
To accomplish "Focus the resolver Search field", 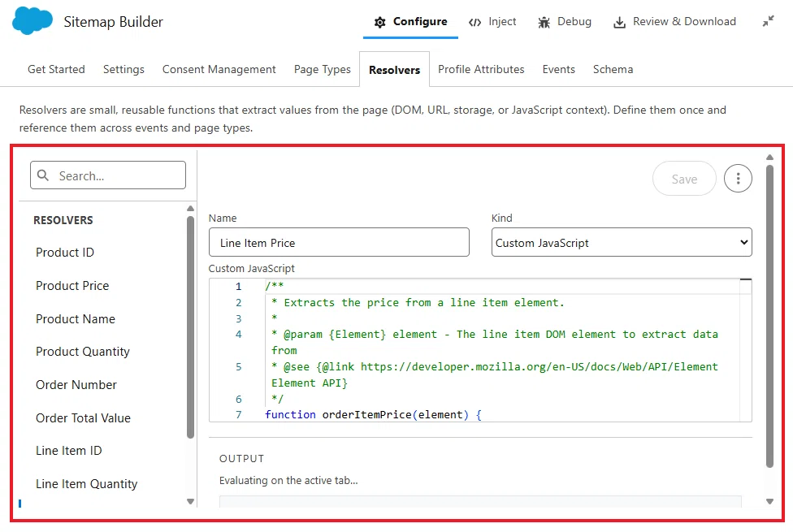I will click(108, 175).
